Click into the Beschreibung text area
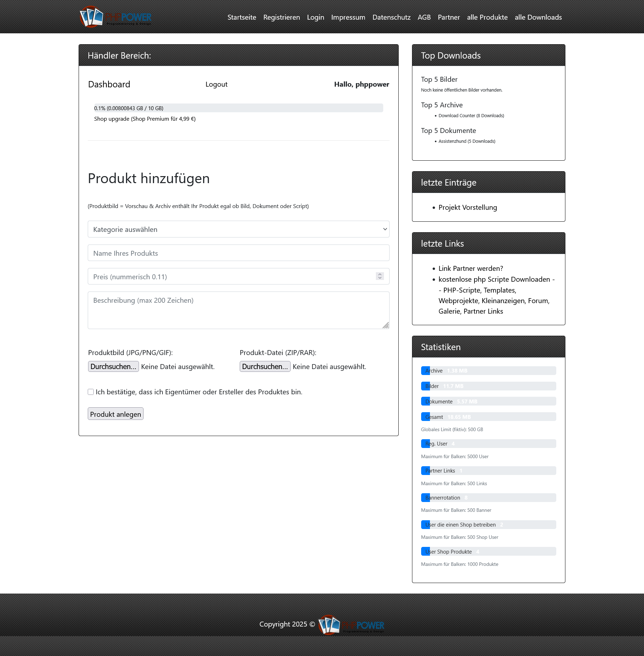644x656 pixels. click(x=238, y=310)
